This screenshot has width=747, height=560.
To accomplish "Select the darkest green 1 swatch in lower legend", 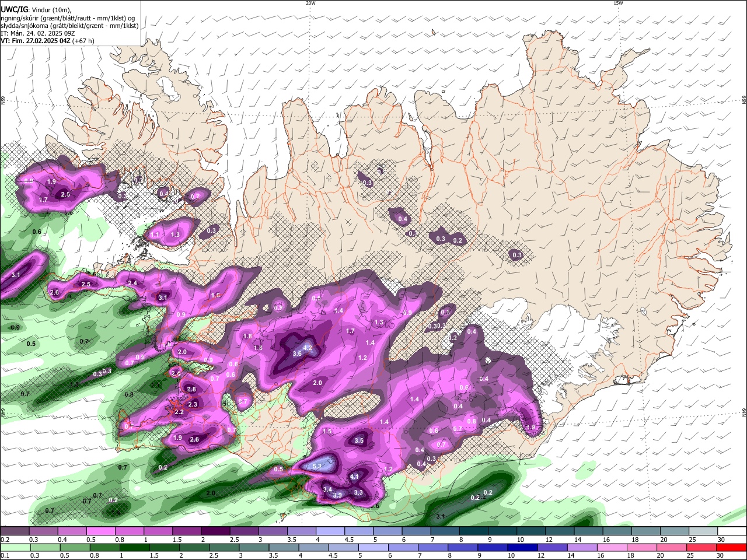I will pyautogui.click(x=134, y=547).
